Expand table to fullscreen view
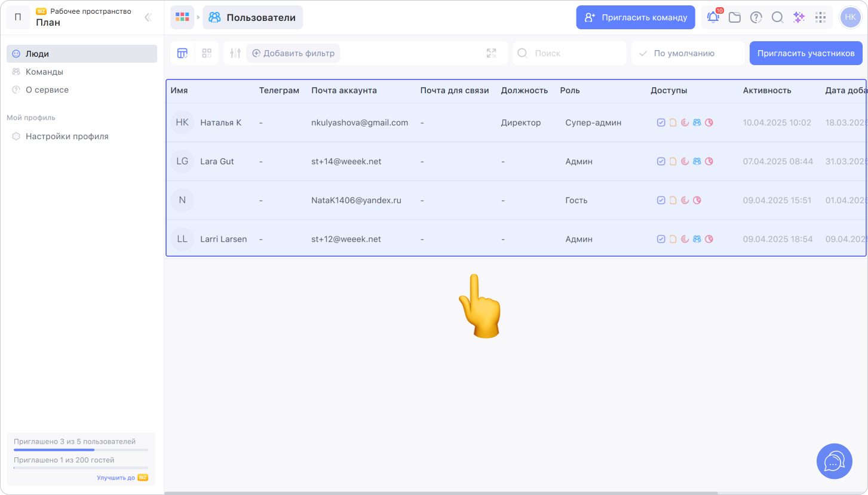Image resolution: width=868 pixels, height=495 pixels. click(491, 53)
